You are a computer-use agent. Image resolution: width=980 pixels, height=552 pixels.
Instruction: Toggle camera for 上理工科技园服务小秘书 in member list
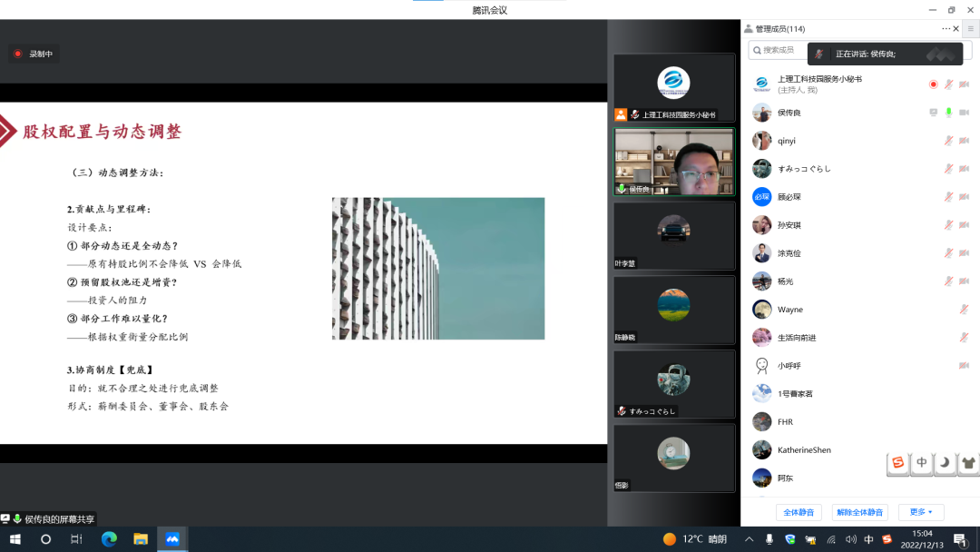click(965, 84)
